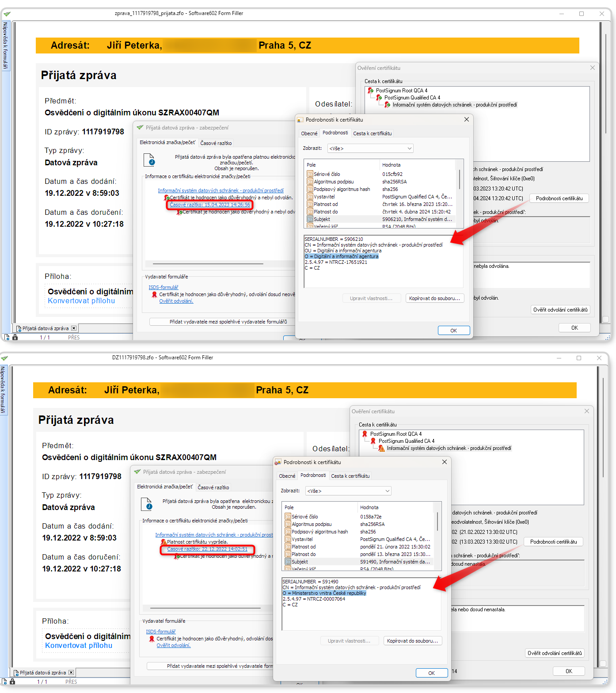Click the PostSignum Qualified CA 4 certificate icon in DZ1117919798 window
The image size is (616, 693).
click(x=373, y=441)
